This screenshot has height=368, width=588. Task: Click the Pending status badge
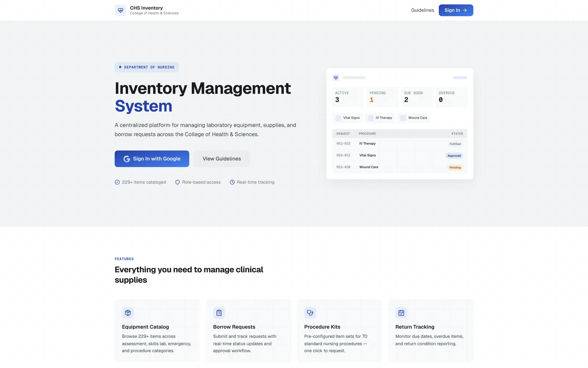pos(455,167)
